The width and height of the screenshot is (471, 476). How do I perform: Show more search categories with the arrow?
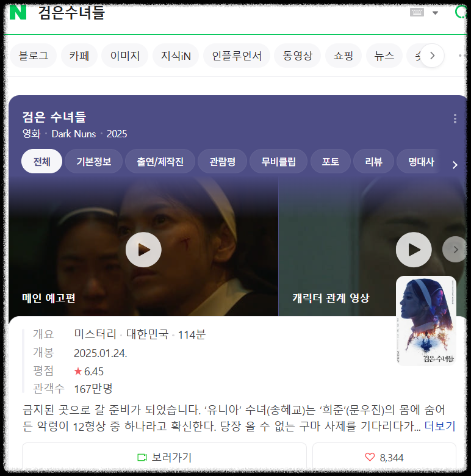(x=432, y=56)
